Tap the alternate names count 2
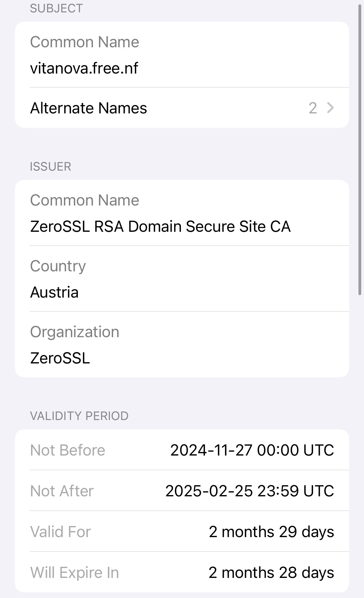Image resolution: width=364 pixels, height=598 pixels. 312,108
